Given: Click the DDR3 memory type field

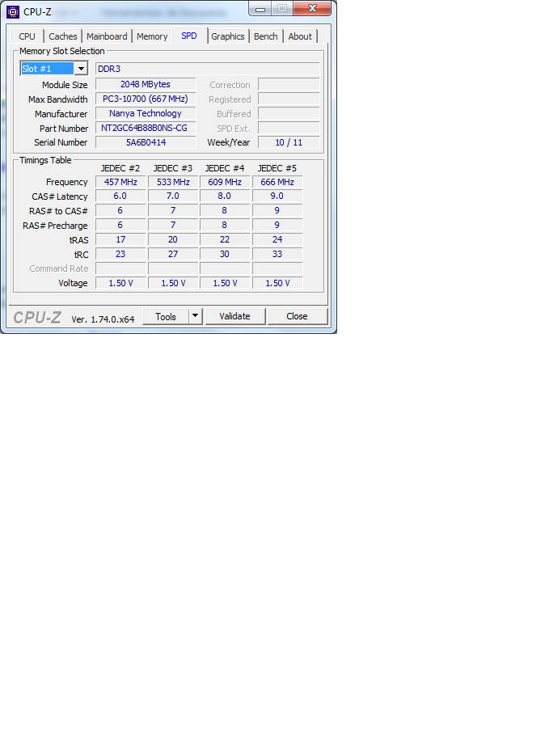Looking at the screenshot, I should click(207, 69).
